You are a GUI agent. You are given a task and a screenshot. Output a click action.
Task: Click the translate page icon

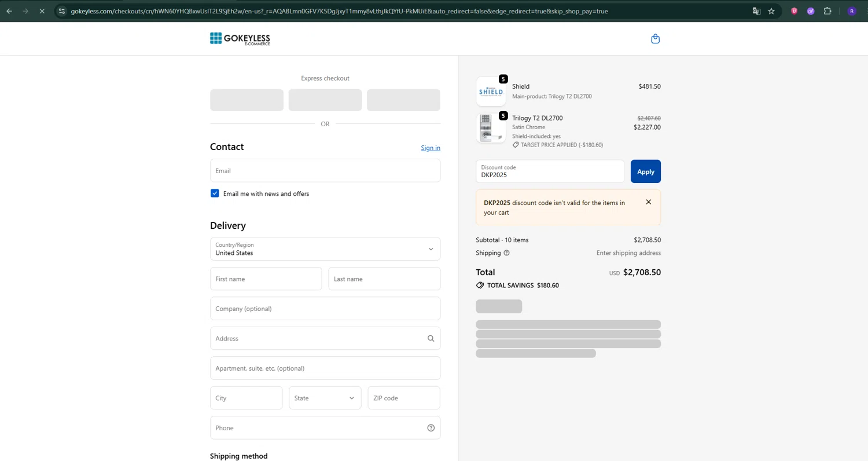coord(756,11)
